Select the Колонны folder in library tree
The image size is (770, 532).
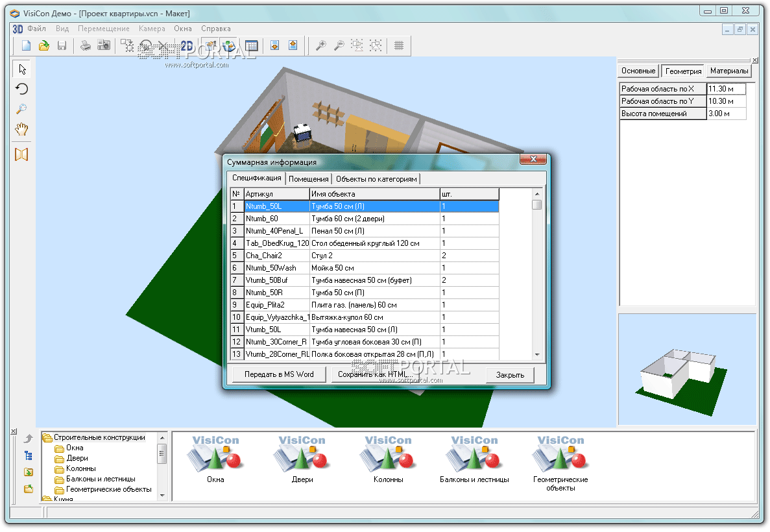click(80, 468)
